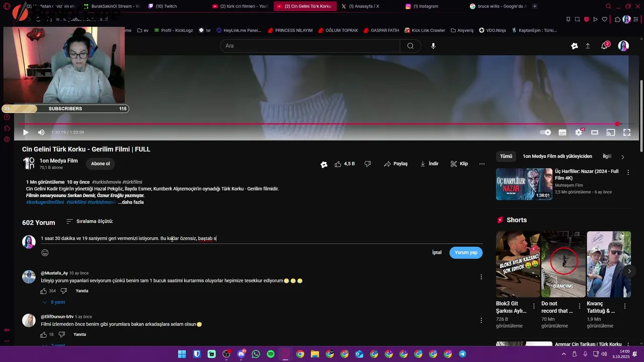Expand the 8 yanıt replies
Image resolution: width=644 pixels, height=362 pixels.
pos(54,302)
